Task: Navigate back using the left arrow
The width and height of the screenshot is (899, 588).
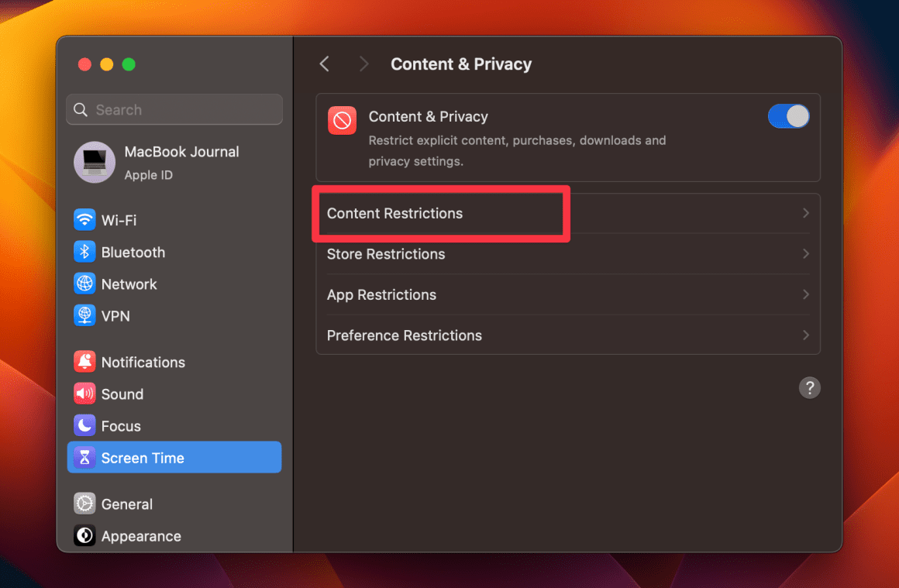Action: pyautogui.click(x=324, y=64)
